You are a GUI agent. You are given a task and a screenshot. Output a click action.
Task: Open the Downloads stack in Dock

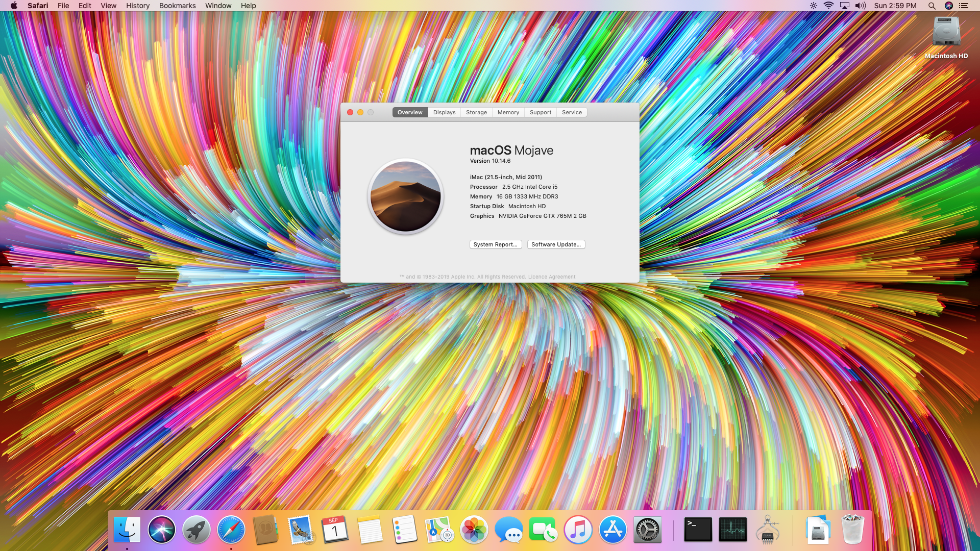[818, 530]
